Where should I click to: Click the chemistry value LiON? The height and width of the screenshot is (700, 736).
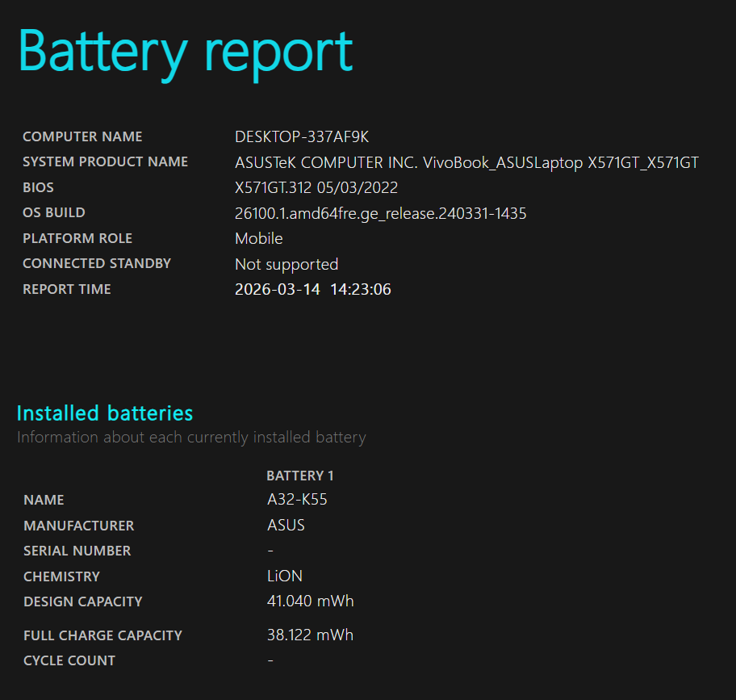[x=285, y=576]
